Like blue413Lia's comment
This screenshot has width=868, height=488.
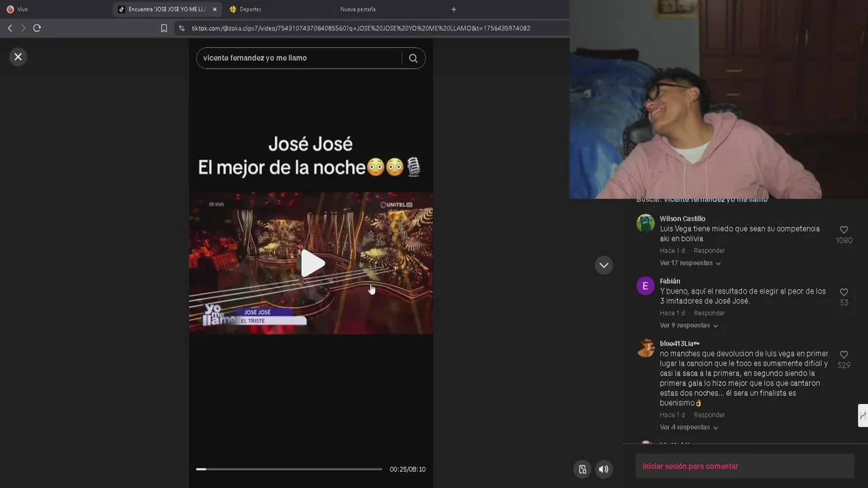pos(844,355)
